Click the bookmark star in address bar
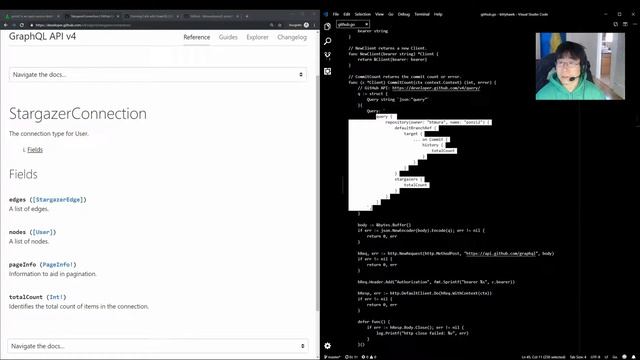This screenshot has height=360, width=640. tap(280, 25)
